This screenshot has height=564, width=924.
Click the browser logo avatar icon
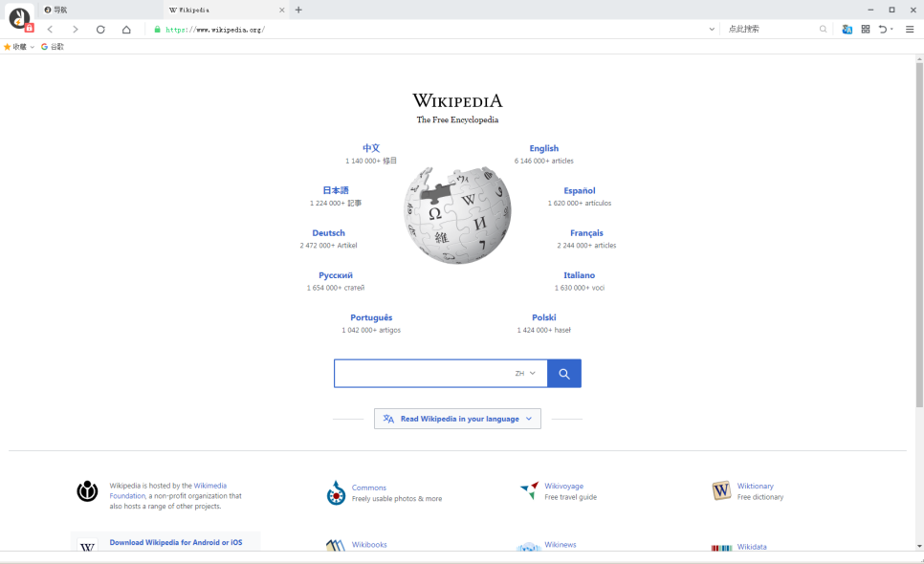(x=19, y=18)
